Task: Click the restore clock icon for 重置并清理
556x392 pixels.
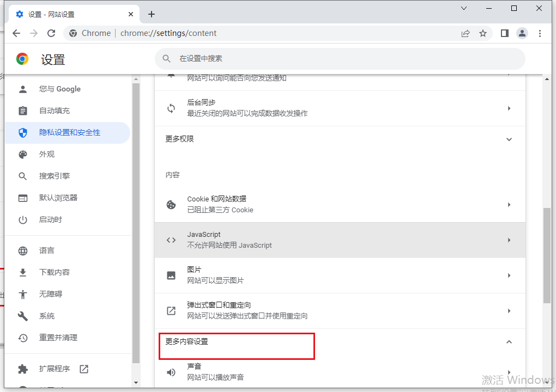Action: point(23,338)
